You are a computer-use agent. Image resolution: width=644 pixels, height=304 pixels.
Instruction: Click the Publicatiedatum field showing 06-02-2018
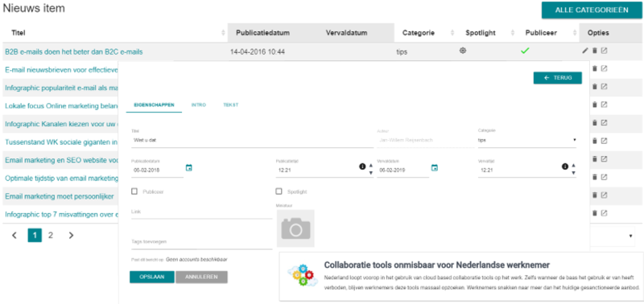click(157, 170)
